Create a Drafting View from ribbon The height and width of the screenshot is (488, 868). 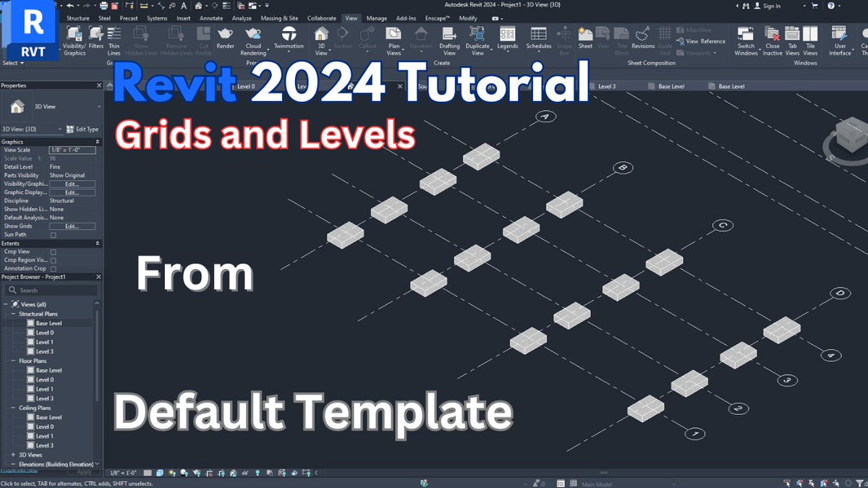coord(449,40)
